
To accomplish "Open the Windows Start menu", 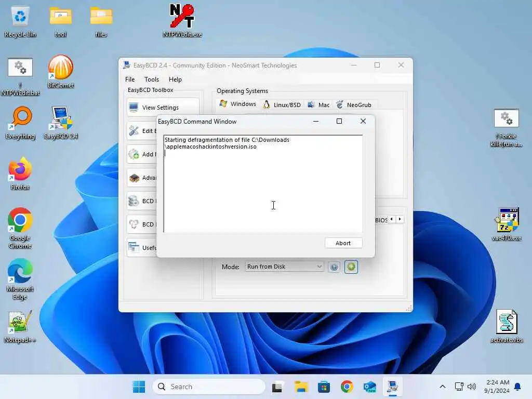I will 139,387.
